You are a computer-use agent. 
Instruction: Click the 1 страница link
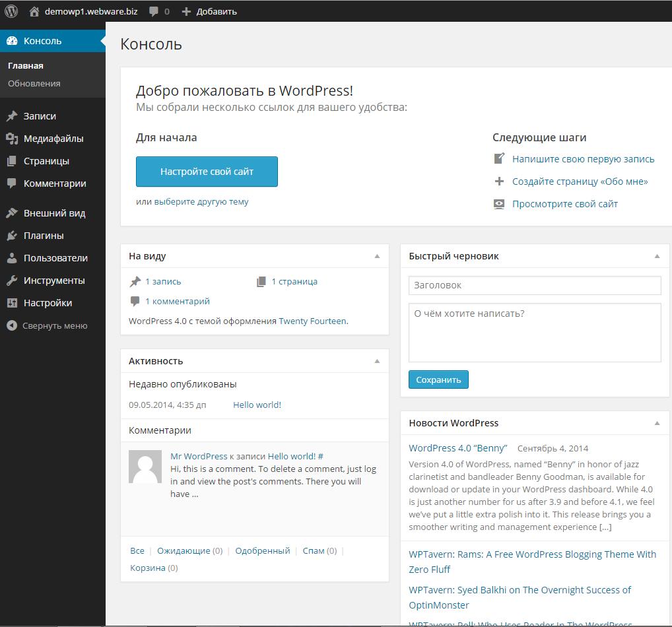[x=294, y=282]
